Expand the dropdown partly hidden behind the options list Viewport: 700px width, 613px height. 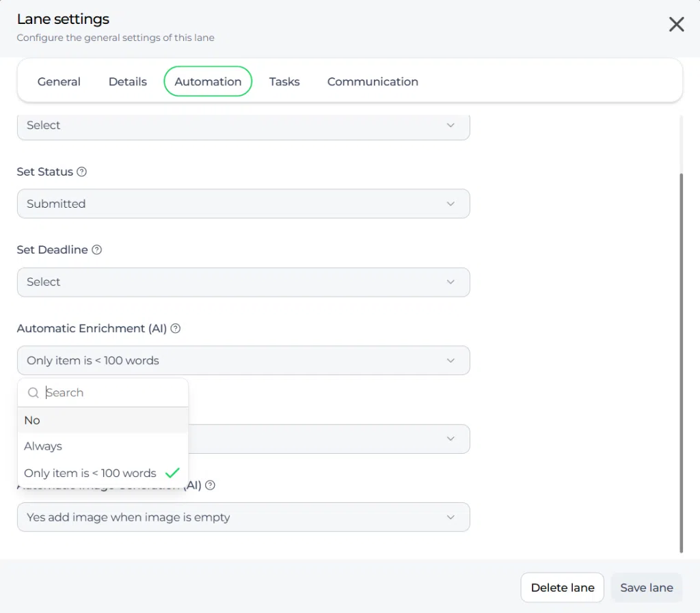[x=329, y=439]
